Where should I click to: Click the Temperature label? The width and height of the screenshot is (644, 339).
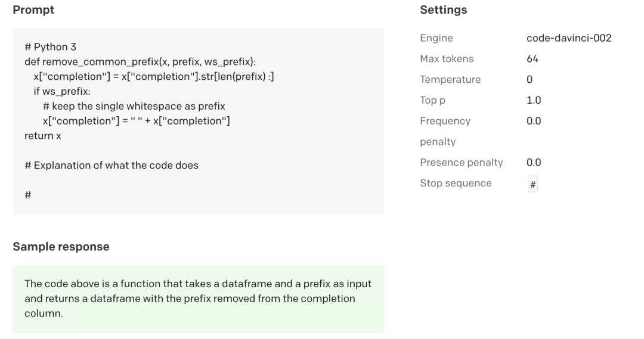450,79
